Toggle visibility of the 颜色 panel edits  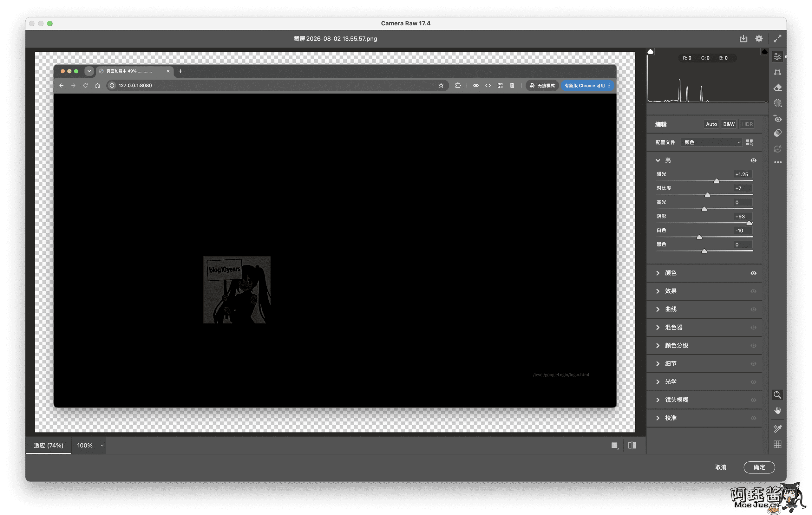click(753, 273)
